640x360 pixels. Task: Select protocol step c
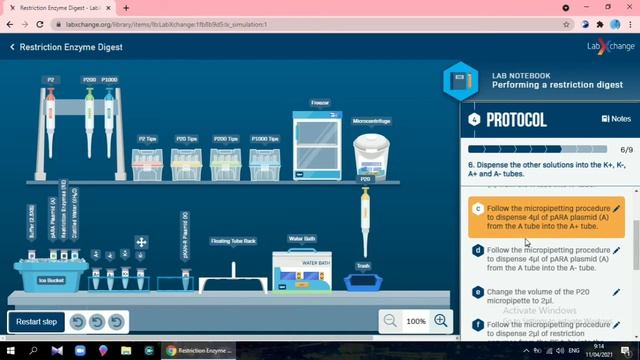[x=546, y=217]
